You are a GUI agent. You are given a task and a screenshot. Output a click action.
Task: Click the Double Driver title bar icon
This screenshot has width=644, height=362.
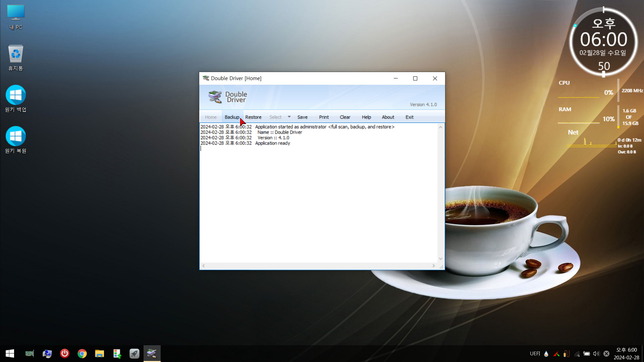(206, 78)
